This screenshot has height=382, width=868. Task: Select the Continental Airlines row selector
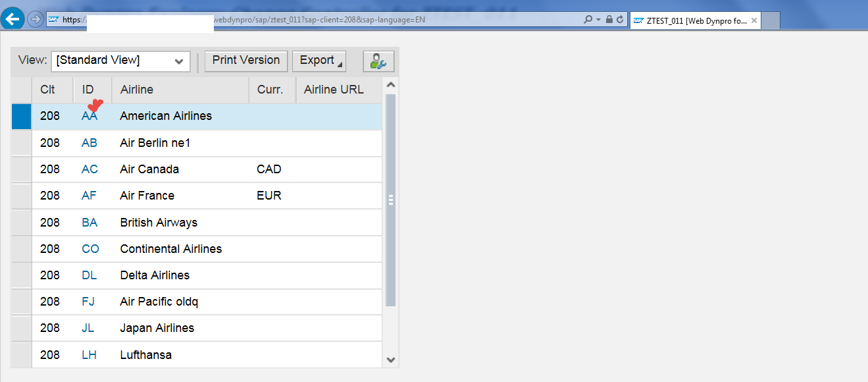22,249
